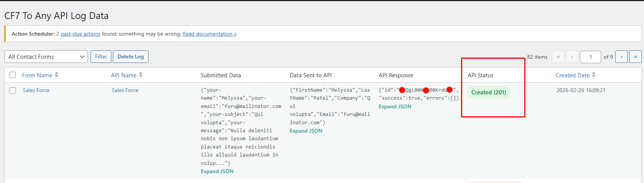Open the Read documentation link

209,34
